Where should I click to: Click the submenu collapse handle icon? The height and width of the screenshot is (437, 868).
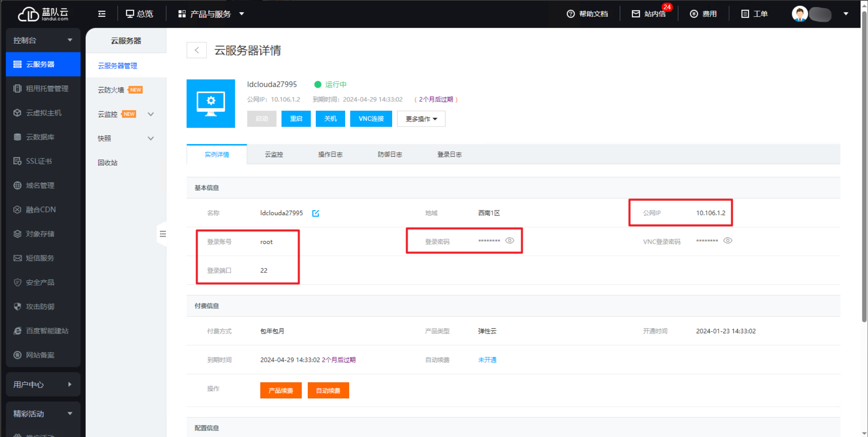tap(163, 234)
